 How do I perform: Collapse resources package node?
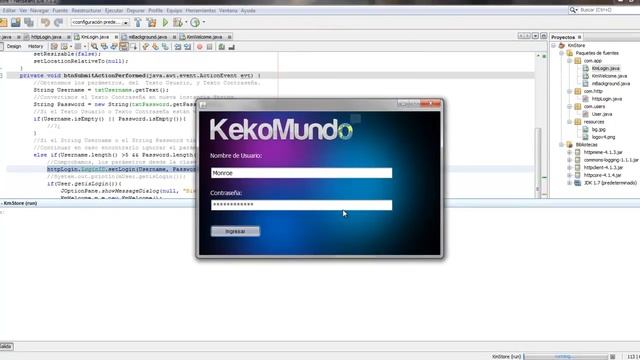[x=569, y=122]
